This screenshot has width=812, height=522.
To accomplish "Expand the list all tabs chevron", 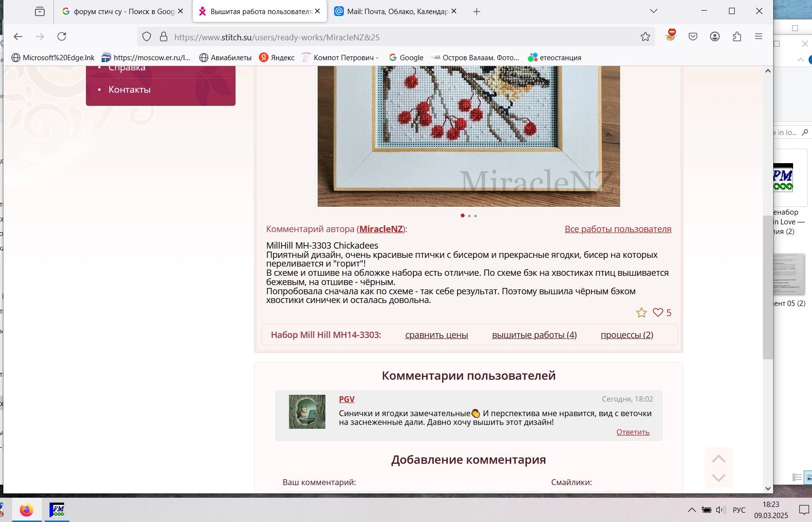I will point(654,11).
